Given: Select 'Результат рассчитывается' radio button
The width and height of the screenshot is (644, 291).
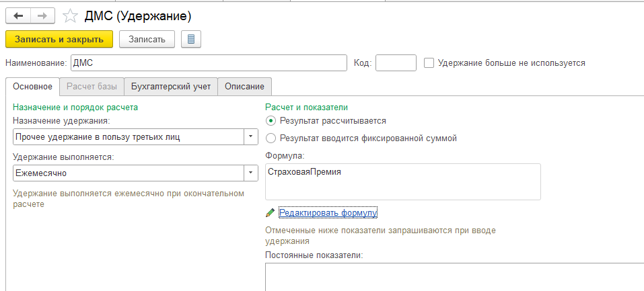Looking at the screenshot, I should pyautogui.click(x=271, y=121).
